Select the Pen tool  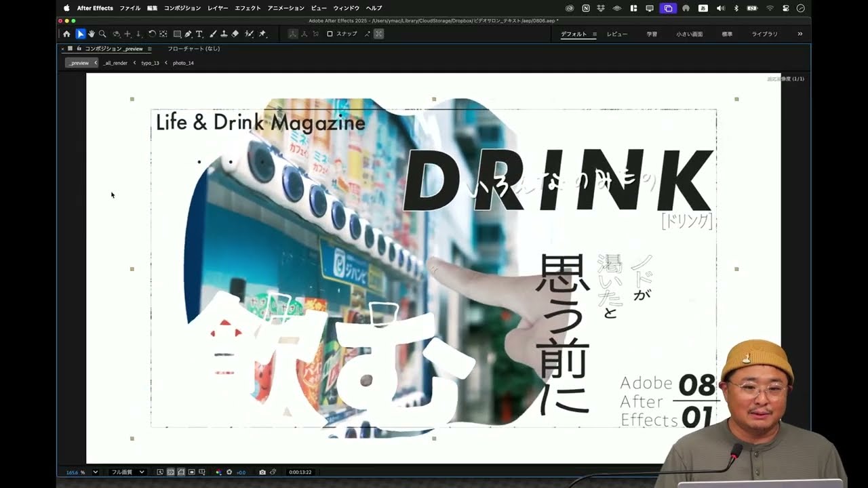tap(189, 34)
